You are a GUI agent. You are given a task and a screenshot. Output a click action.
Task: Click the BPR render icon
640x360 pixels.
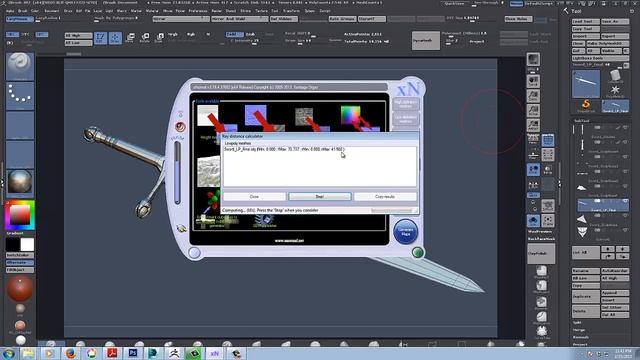click(533, 60)
